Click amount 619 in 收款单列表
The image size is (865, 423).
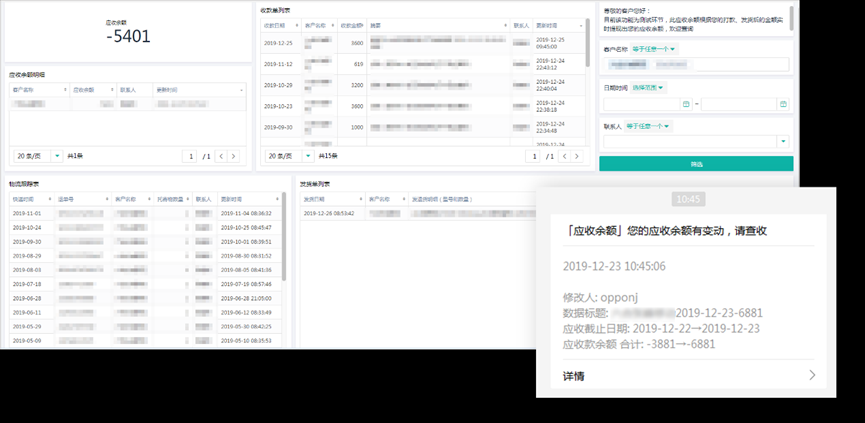[358, 64]
